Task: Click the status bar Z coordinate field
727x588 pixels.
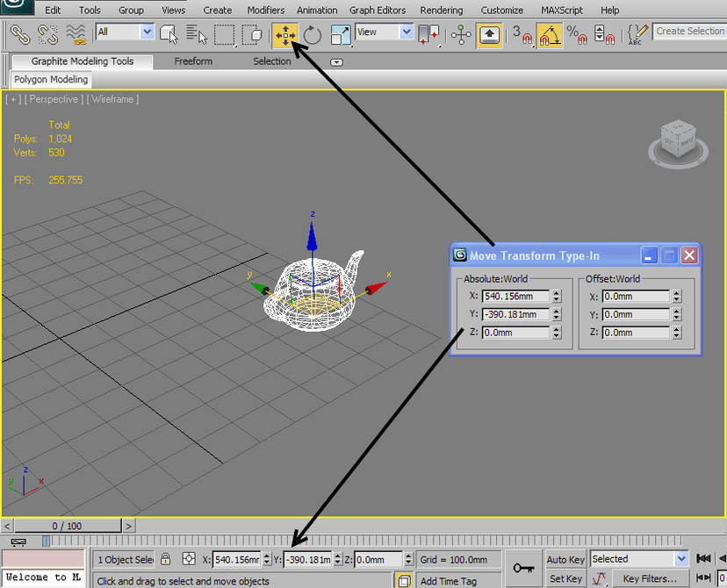Action: (378, 560)
